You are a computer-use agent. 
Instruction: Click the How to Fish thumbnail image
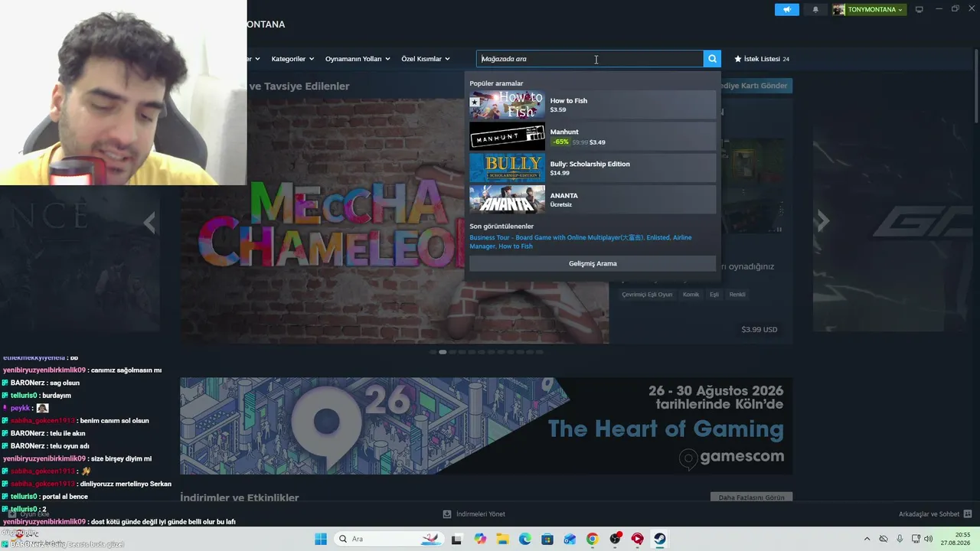[507, 105]
